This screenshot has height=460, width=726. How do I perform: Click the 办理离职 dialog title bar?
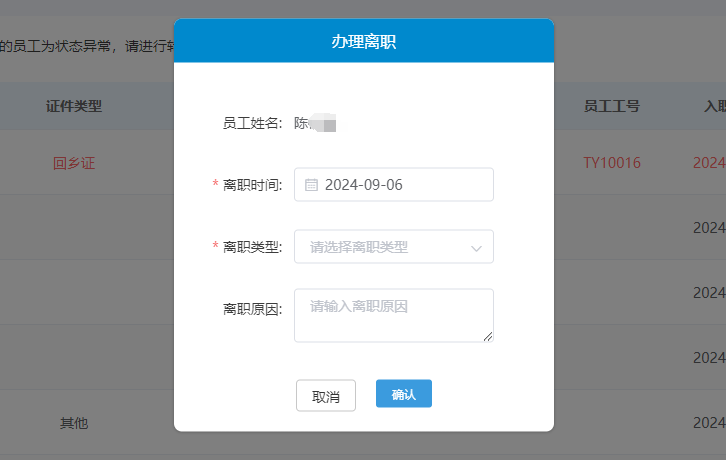click(x=364, y=41)
